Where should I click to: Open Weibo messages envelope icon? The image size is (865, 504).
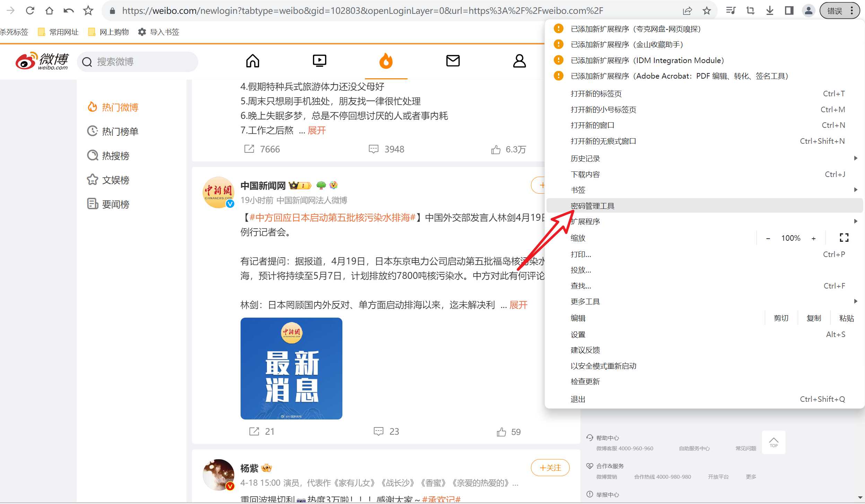click(453, 61)
